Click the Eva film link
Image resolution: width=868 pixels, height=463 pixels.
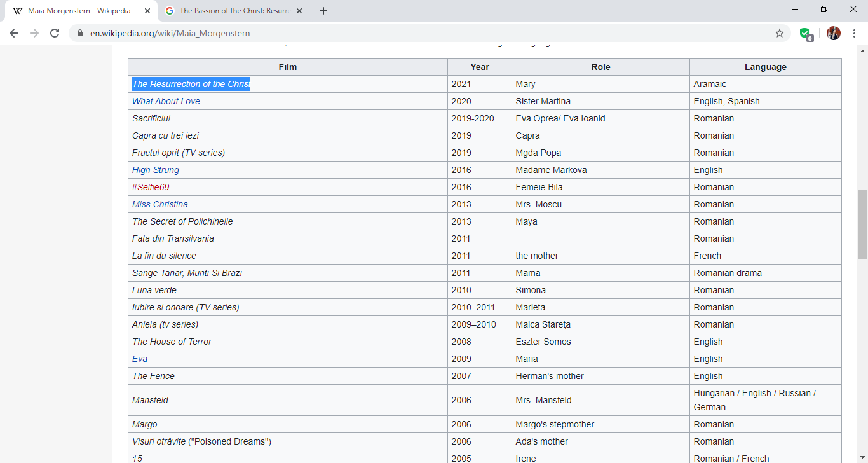[140, 359]
